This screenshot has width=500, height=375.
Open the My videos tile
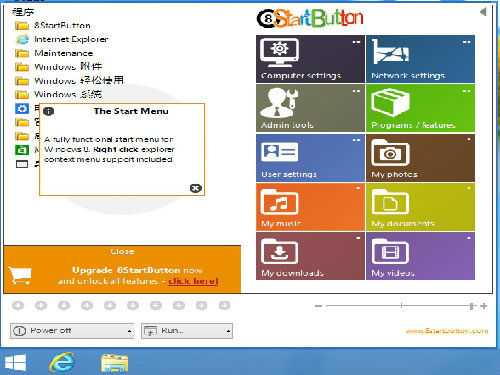pyautogui.click(x=420, y=256)
